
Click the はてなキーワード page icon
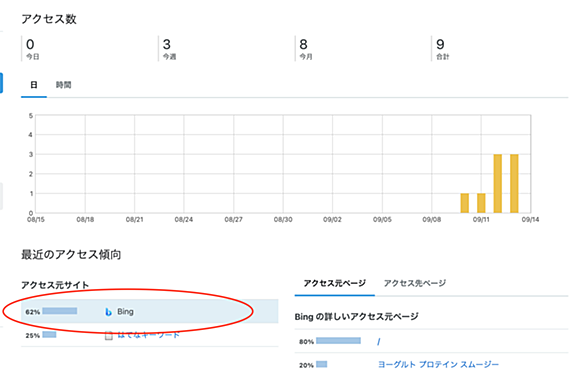coord(108,335)
